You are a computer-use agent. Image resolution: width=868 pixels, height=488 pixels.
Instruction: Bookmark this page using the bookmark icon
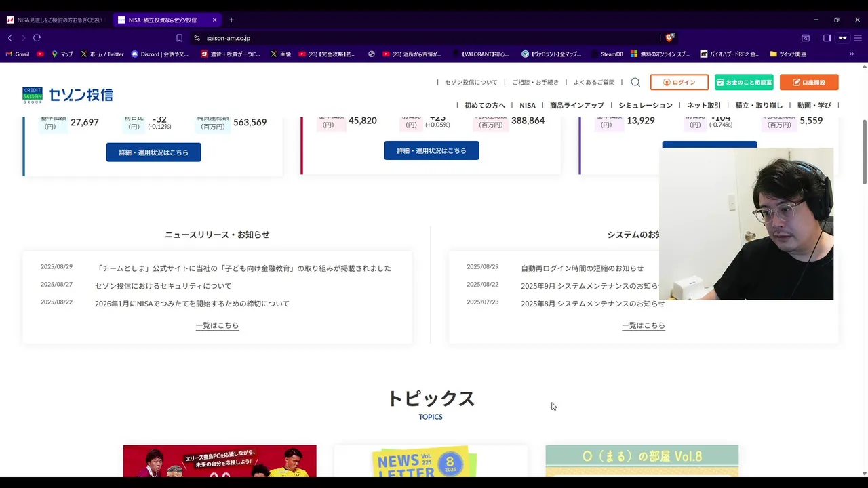coord(179,38)
